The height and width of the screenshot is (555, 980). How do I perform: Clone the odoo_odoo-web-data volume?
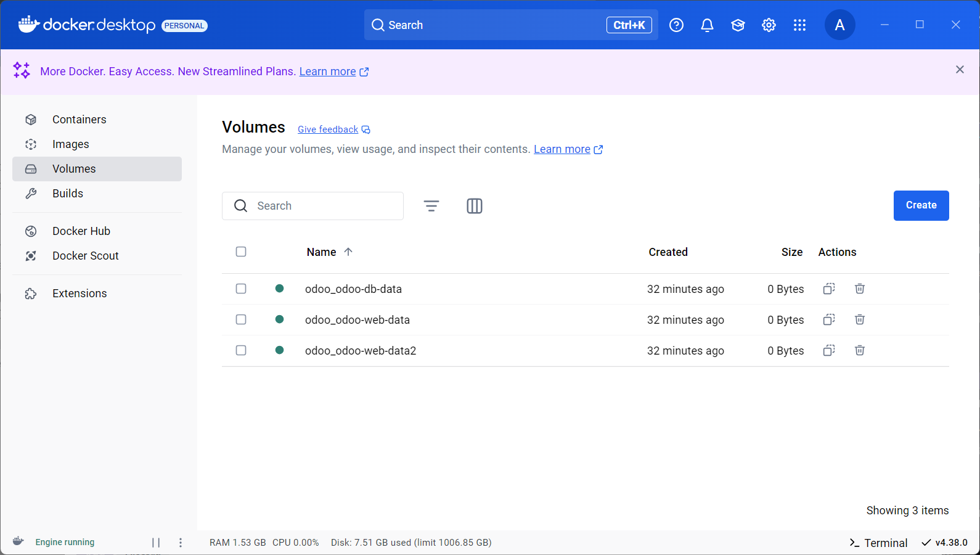829,319
